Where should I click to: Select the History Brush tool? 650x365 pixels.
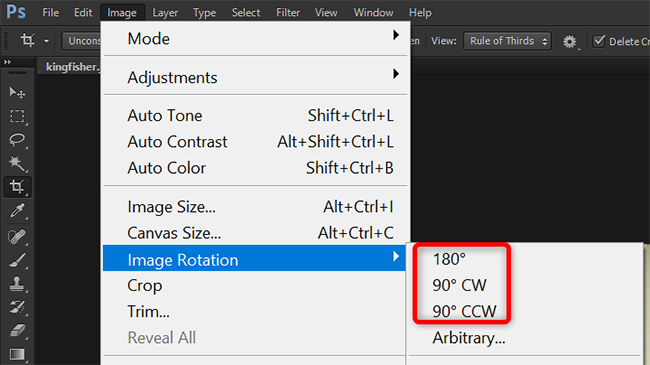pos(17,307)
